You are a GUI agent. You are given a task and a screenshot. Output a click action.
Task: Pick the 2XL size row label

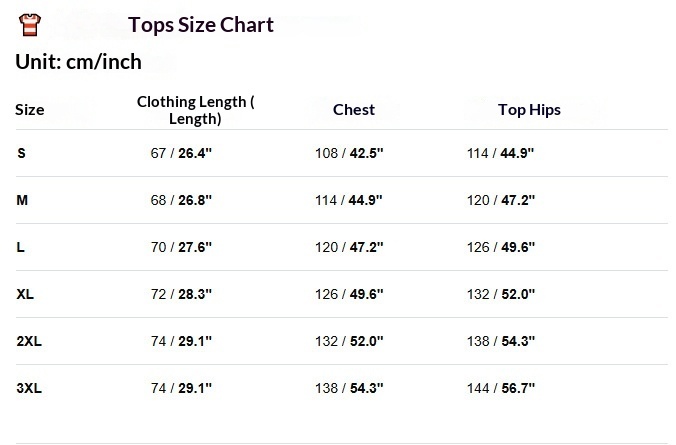tap(29, 341)
